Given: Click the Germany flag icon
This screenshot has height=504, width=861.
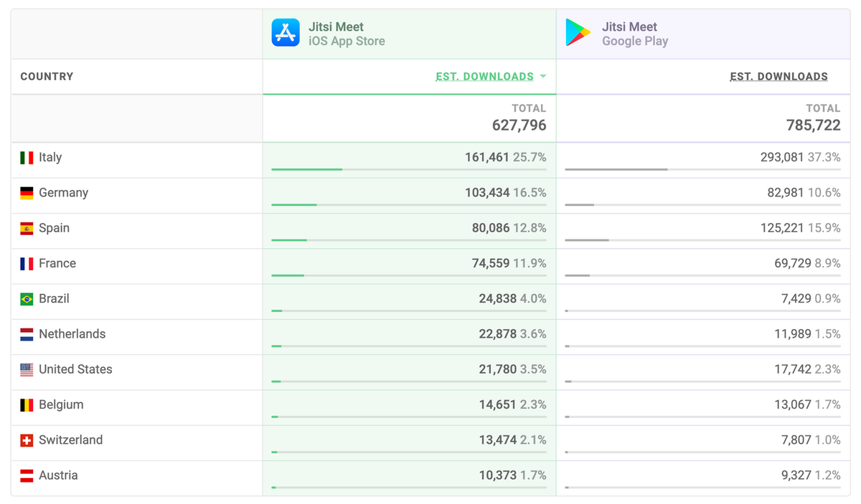Looking at the screenshot, I should click(27, 193).
